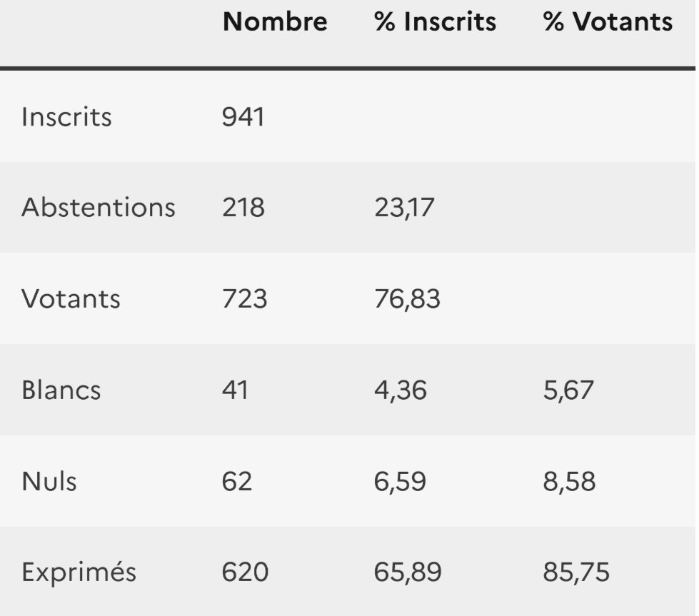Select the Blancs row label
This screenshot has width=699, height=616.
[61, 390]
